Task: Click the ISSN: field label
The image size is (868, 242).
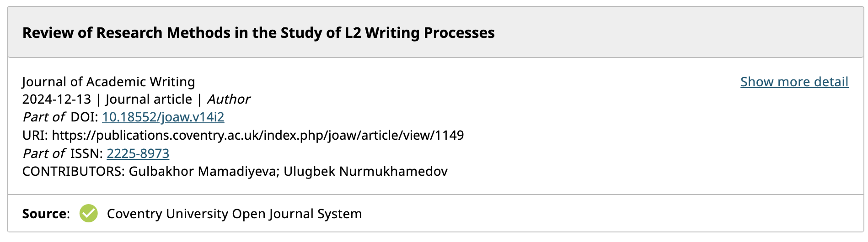Action: click(86, 153)
